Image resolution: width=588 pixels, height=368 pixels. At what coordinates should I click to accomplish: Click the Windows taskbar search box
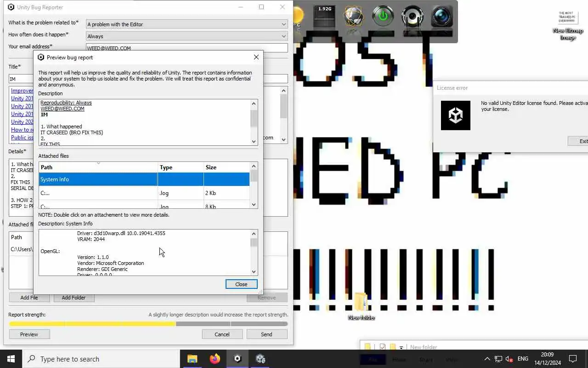(x=101, y=359)
